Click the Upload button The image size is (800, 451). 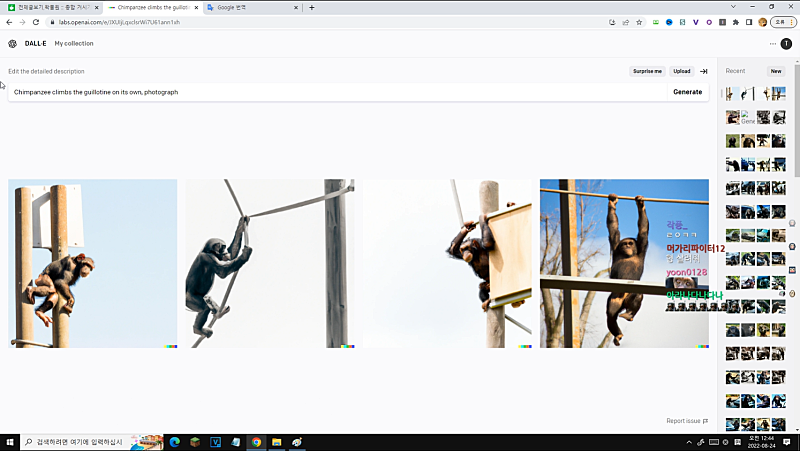681,71
